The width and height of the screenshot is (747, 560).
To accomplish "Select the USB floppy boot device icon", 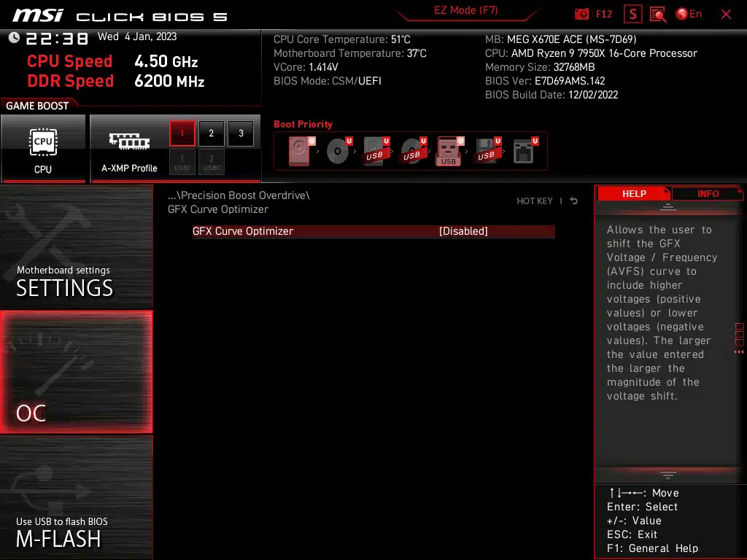I will point(487,151).
